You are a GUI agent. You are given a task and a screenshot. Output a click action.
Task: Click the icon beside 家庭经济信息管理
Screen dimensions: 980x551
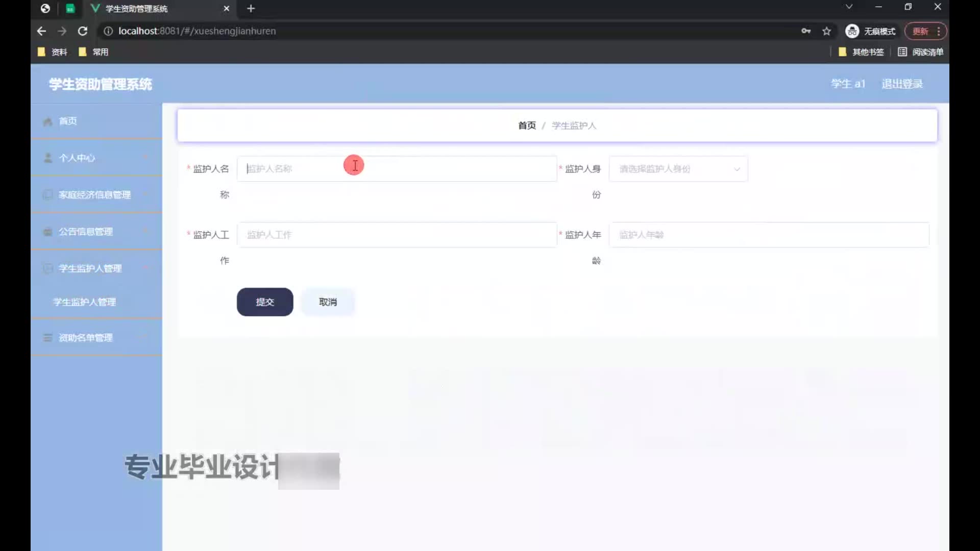(x=48, y=195)
